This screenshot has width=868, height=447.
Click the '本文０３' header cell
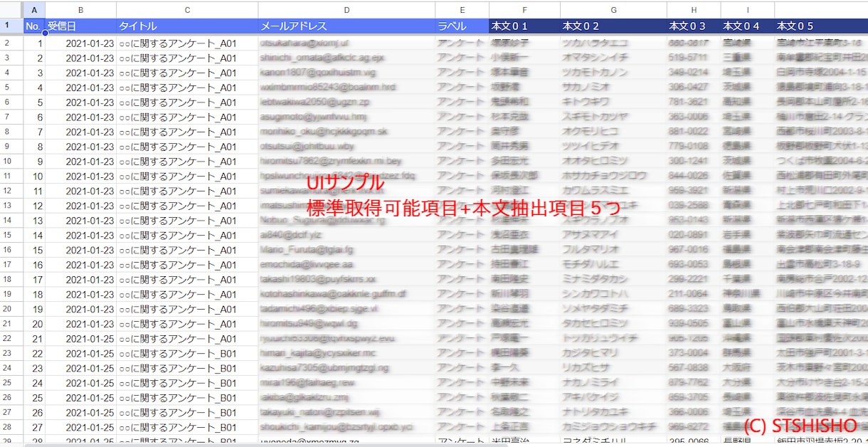694,26
